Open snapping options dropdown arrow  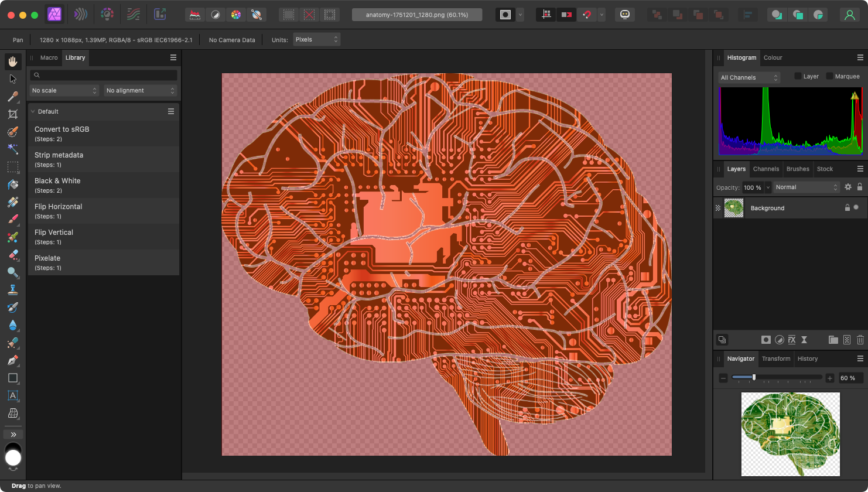pyautogui.click(x=602, y=15)
